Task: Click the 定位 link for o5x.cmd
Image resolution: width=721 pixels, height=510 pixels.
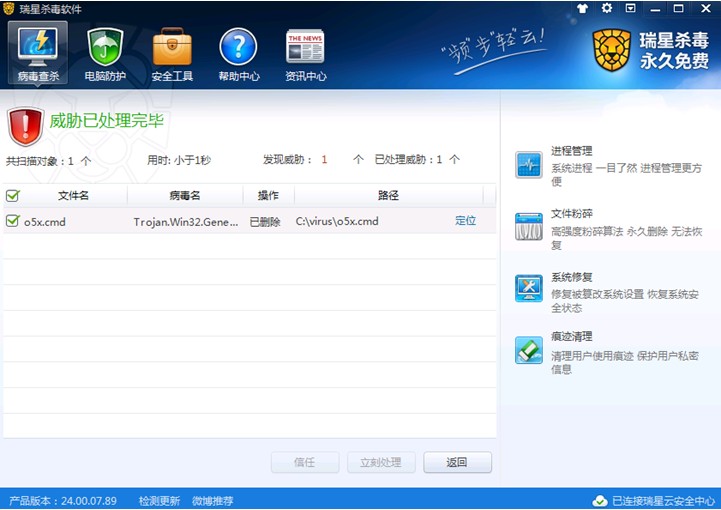Action: coord(465,221)
